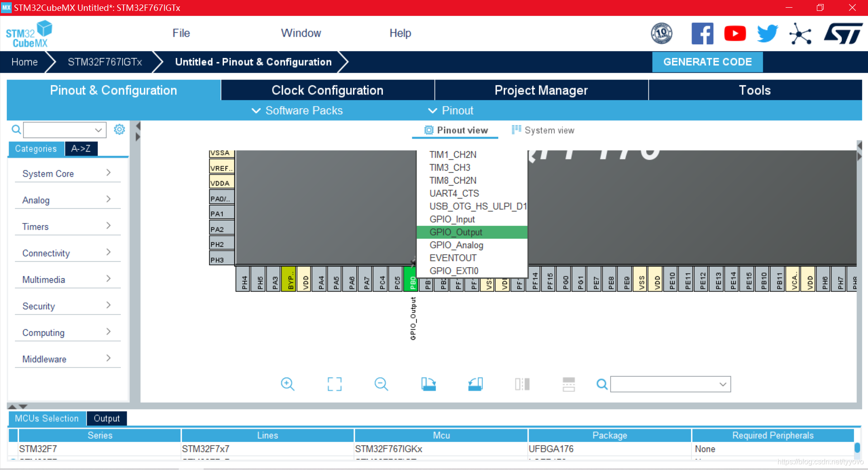Open the pin search combo box dropdown
868x470 pixels.
point(723,384)
